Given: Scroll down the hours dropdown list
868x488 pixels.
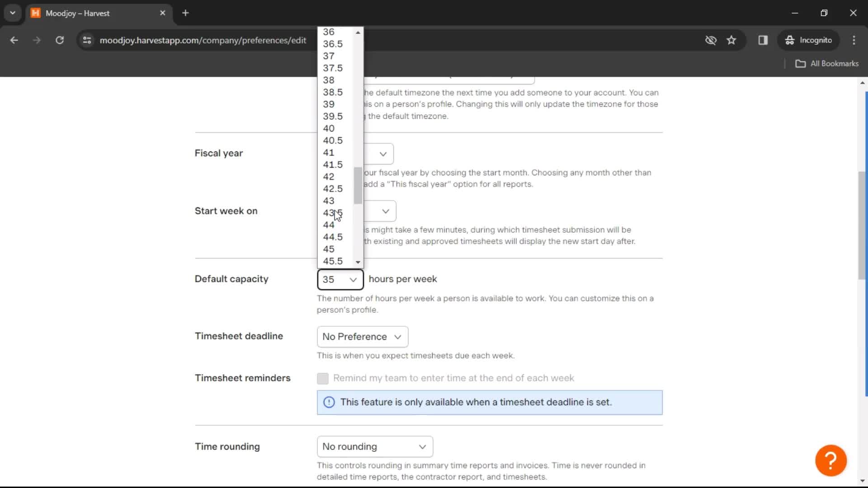Looking at the screenshot, I should coord(359,261).
